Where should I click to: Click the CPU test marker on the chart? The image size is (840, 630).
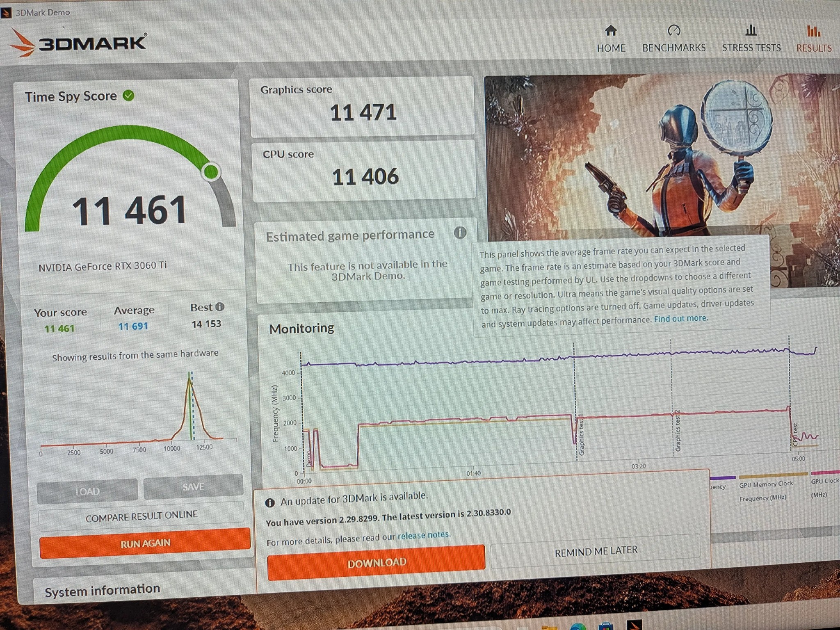point(795,434)
